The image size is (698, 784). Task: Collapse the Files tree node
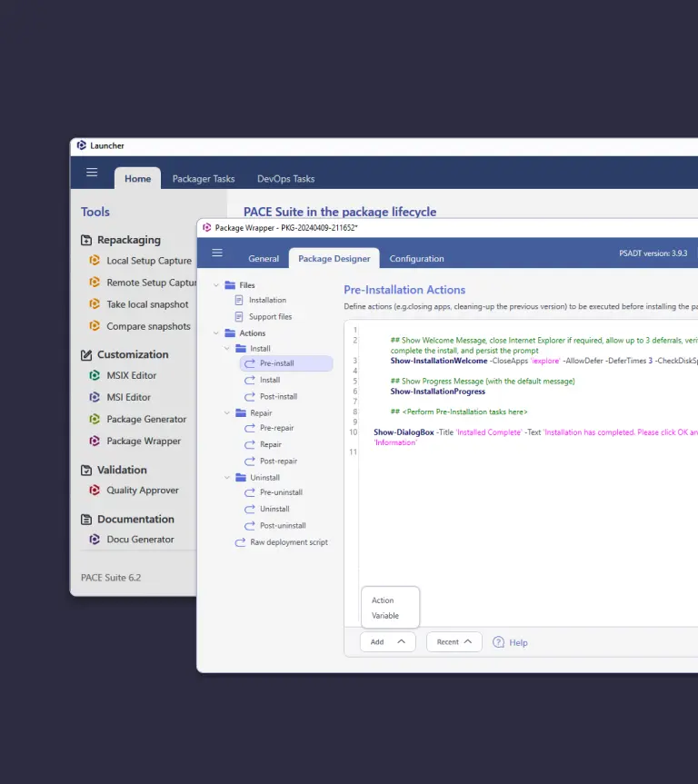(216, 285)
